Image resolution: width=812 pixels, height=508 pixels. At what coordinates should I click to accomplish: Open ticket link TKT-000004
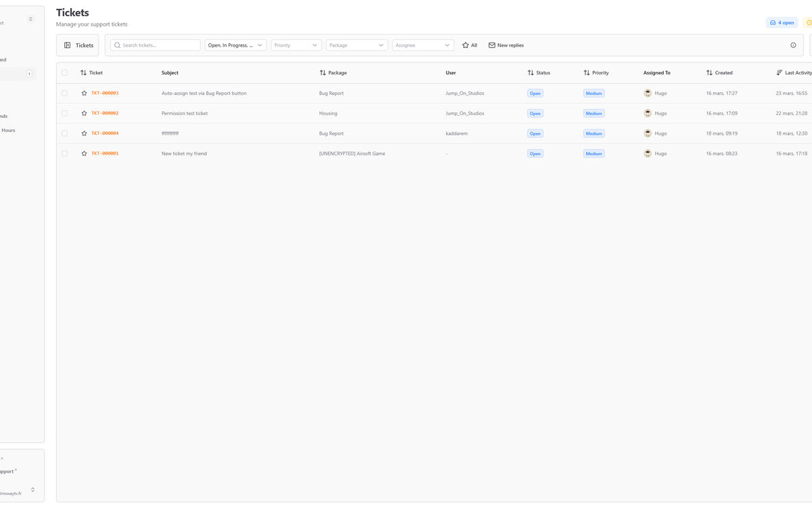[105, 133]
